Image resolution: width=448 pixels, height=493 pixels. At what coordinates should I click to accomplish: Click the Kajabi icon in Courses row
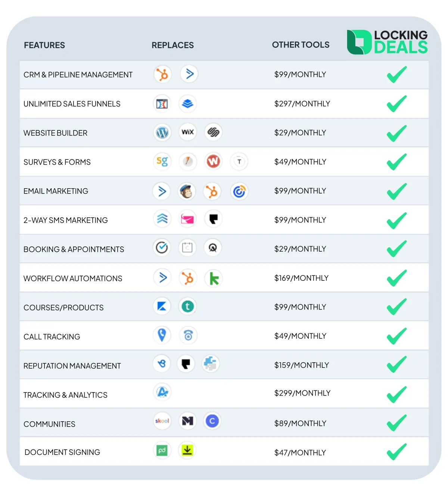coord(162,306)
